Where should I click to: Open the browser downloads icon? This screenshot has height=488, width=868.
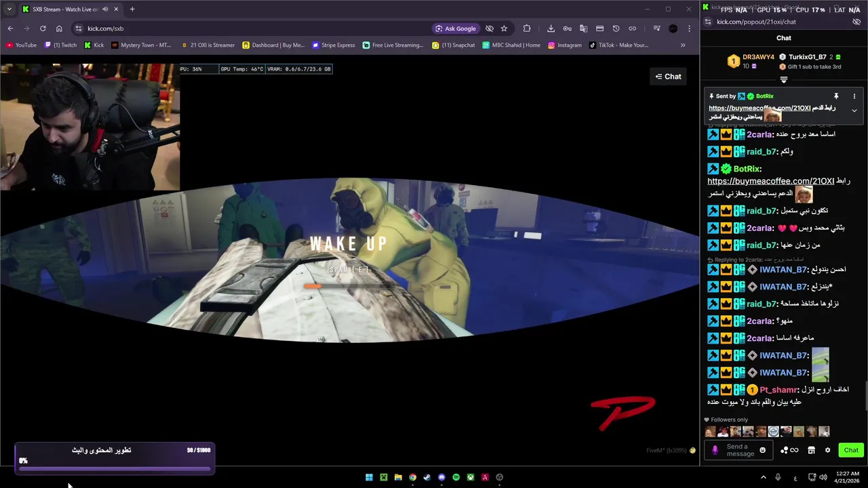551,28
